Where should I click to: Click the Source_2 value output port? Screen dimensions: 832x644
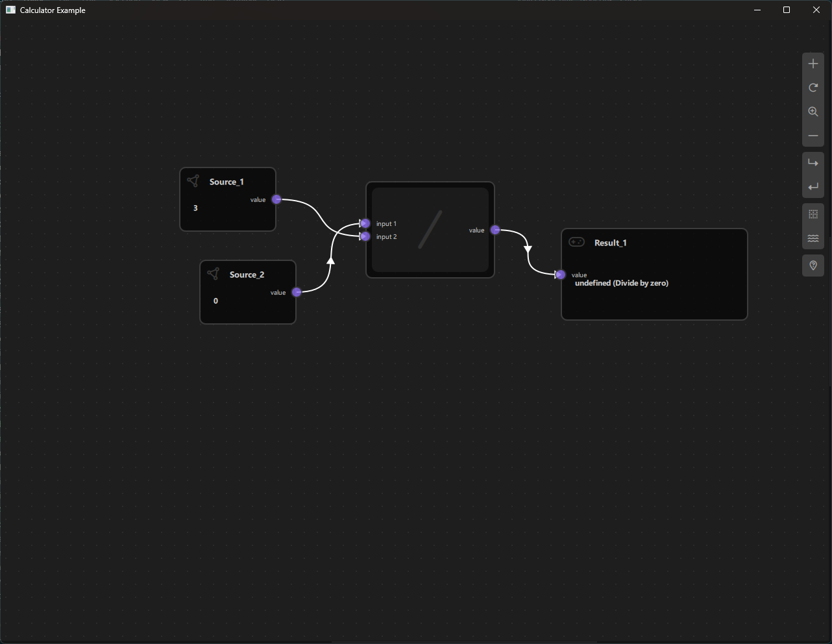pos(297,292)
